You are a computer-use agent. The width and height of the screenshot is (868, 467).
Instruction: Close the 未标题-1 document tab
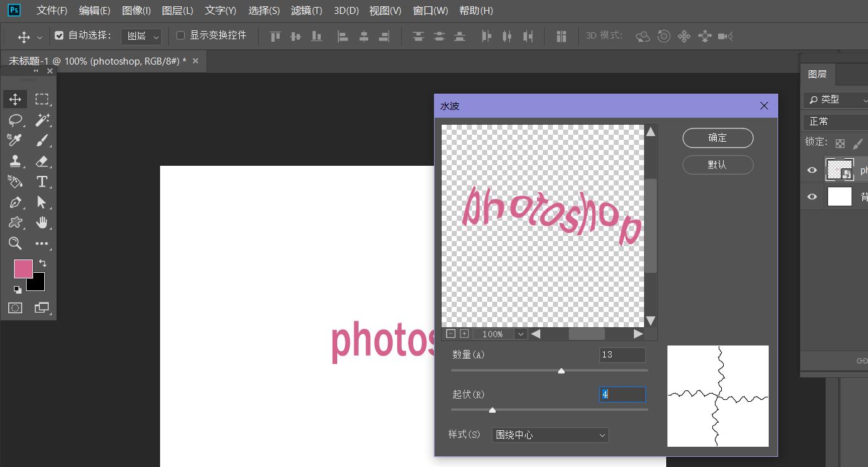195,61
